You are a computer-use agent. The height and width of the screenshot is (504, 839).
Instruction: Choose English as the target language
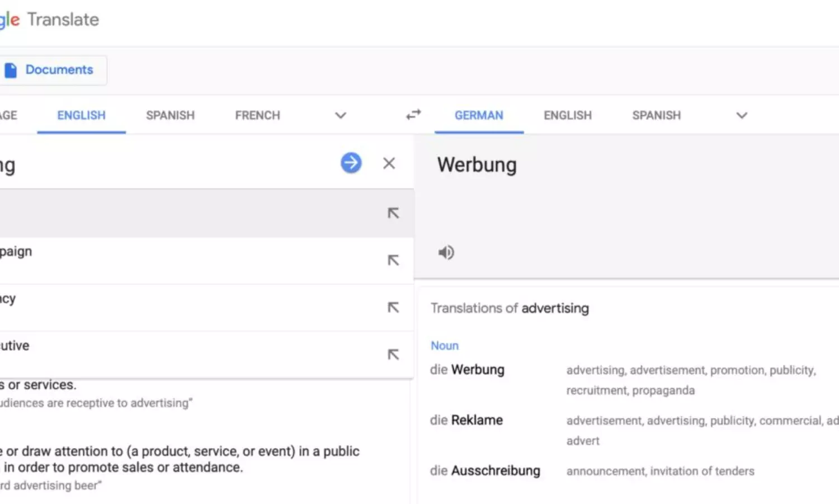coord(567,115)
